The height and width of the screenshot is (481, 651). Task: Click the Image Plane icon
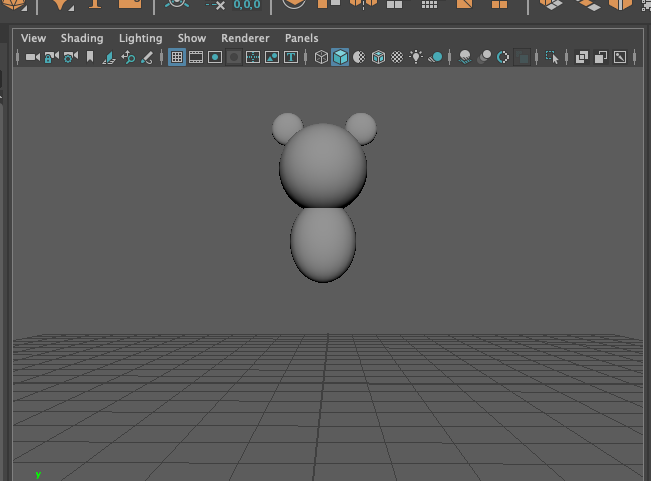109,57
